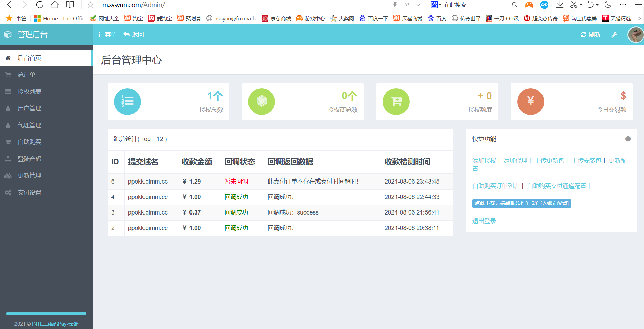Screen dimensions: 644x329
Task: Click the magnifier search icon
Action: [x=514, y=5]
